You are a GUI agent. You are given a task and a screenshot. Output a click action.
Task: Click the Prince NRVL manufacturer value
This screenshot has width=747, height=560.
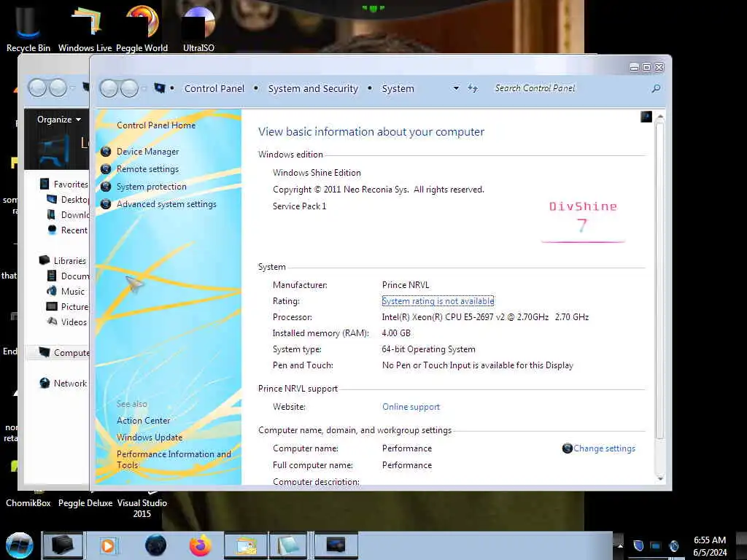[x=406, y=285]
